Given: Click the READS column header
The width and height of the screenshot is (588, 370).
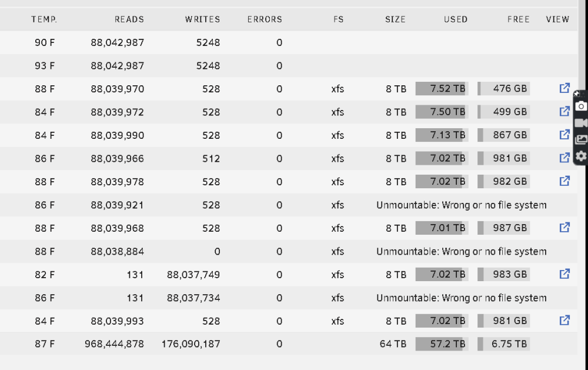Looking at the screenshot, I should click(129, 19).
